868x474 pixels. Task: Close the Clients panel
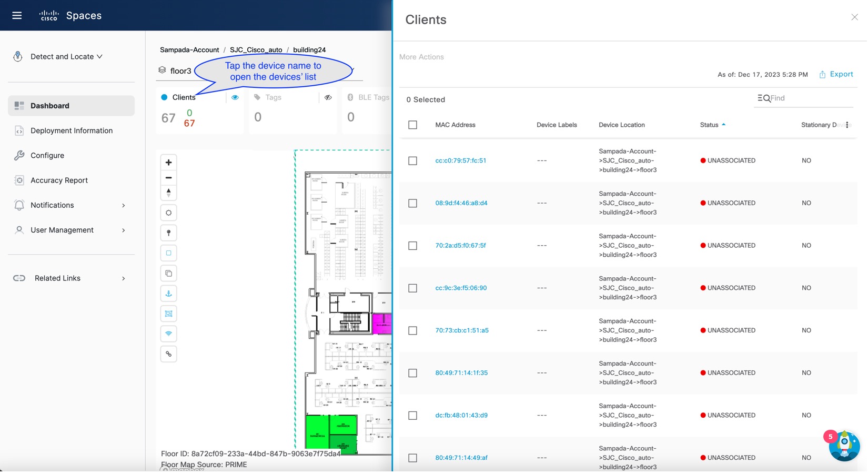click(x=854, y=17)
